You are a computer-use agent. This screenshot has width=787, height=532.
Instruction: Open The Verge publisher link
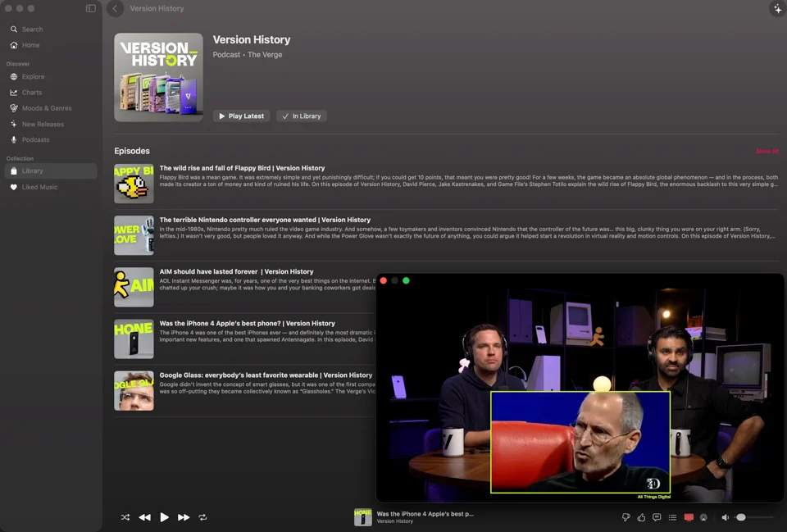265,55
